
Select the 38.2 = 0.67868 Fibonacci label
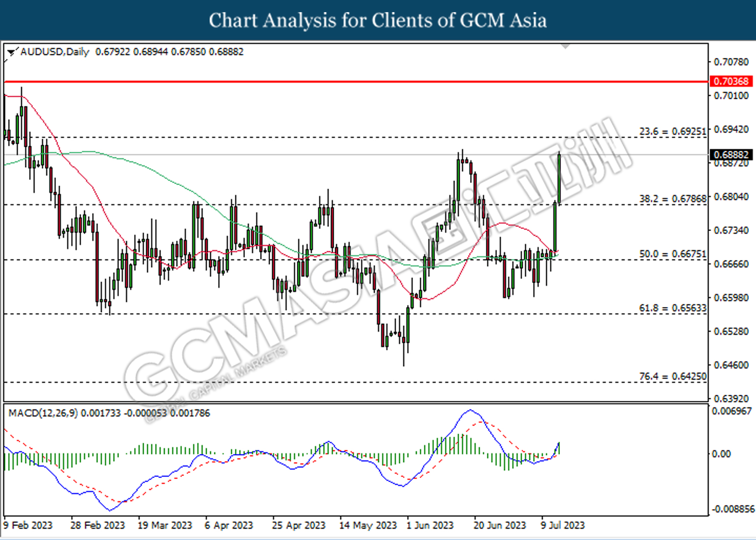point(673,199)
